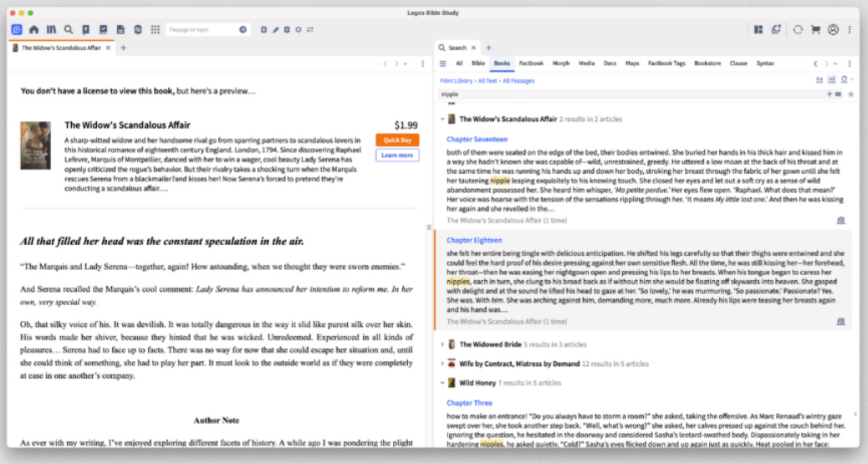Click the pencil highlighter shortcut icon
This screenshot has width=868, height=464.
click(275, 29)
